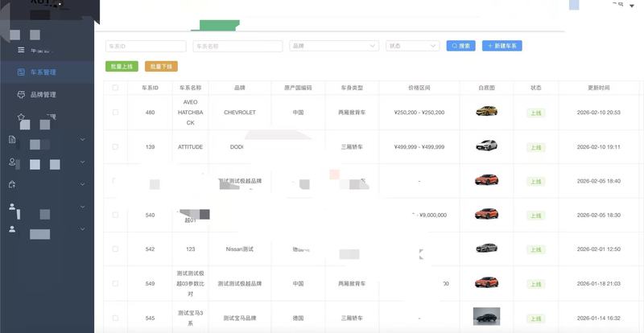Open the 状态 dropdown filter
Image resolution: width=644 pixels, height=333 pixels.
coord(412,46)
